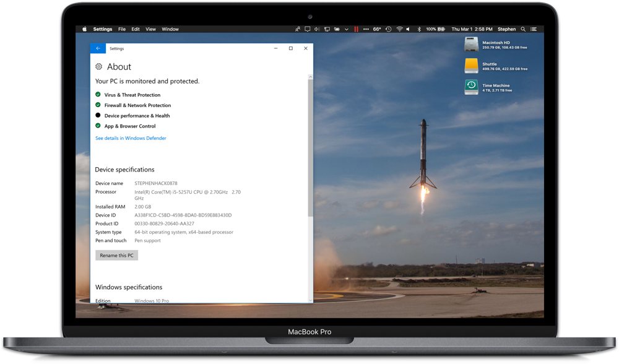Viewport: 619px width, 364px height.
Task: Maximize the Settings window
Action: pyautogui.click(x=290, y=48)
